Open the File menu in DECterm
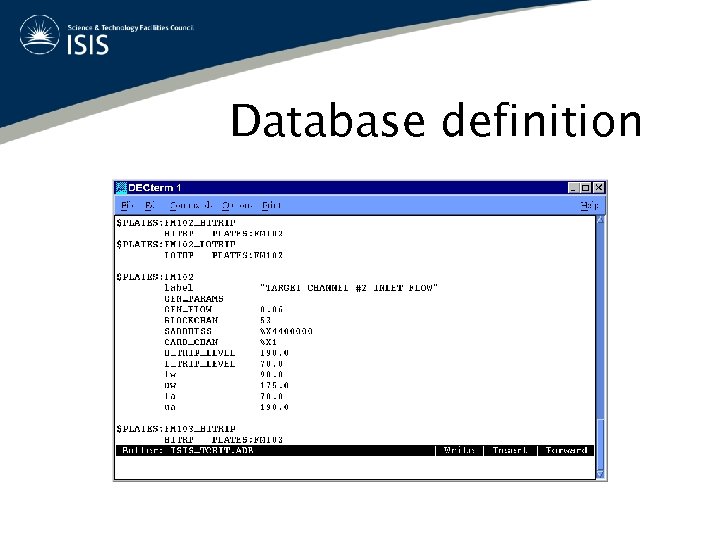720x540 pixels. point(127,205)
